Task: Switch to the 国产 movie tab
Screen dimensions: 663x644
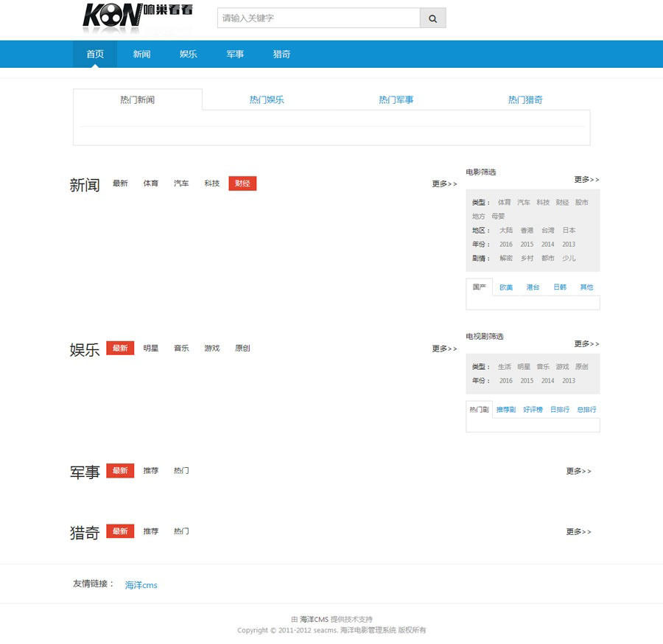Action: pos(479,287)
